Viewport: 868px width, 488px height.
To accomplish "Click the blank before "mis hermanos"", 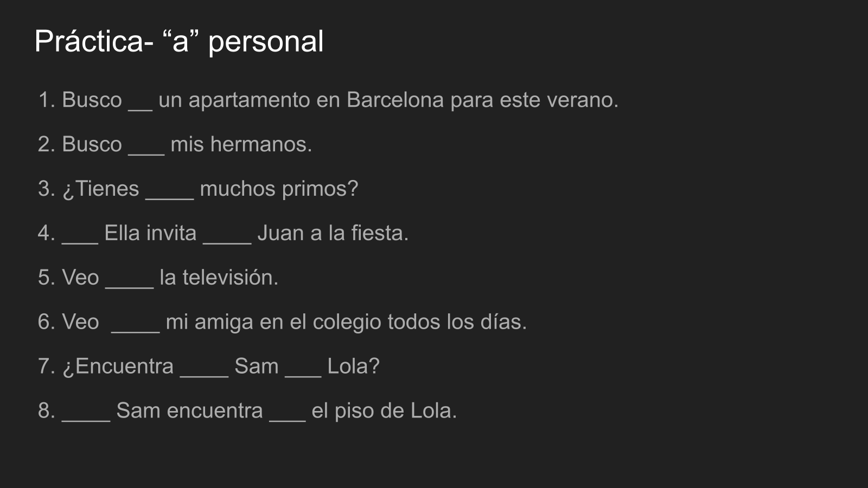I will (x=146, y=151).
